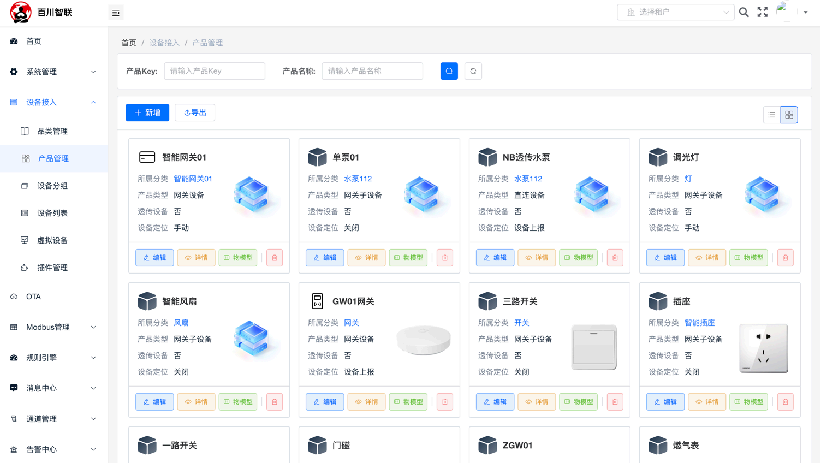Switch to list view layout
Viewport: 820px width, 463px height.
(x=772, y=114)
